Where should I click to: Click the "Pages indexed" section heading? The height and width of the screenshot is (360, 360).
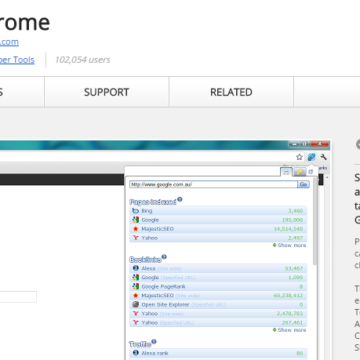pos(153,202)
